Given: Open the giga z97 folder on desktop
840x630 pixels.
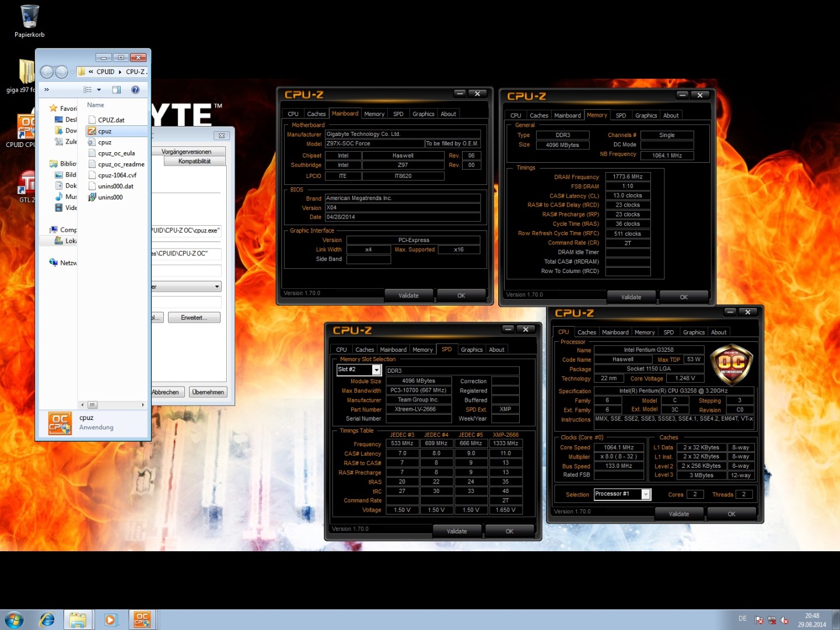Looking at the screenshot, I should click(x=26, y=76).
